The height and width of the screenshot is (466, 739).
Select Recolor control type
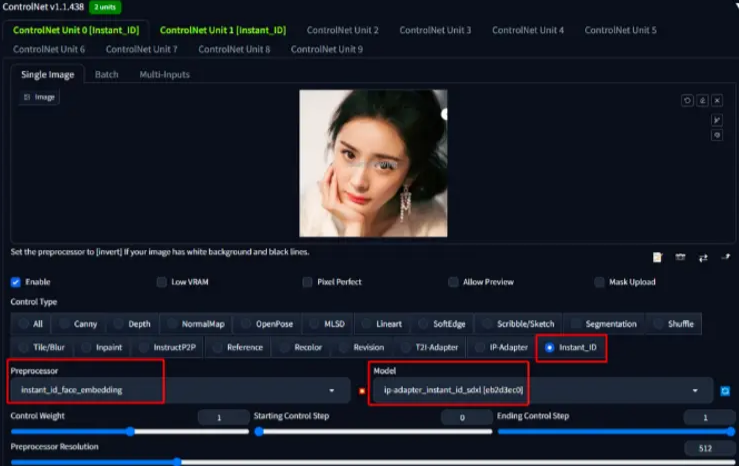pyautogui.click(x=301, y=347)
